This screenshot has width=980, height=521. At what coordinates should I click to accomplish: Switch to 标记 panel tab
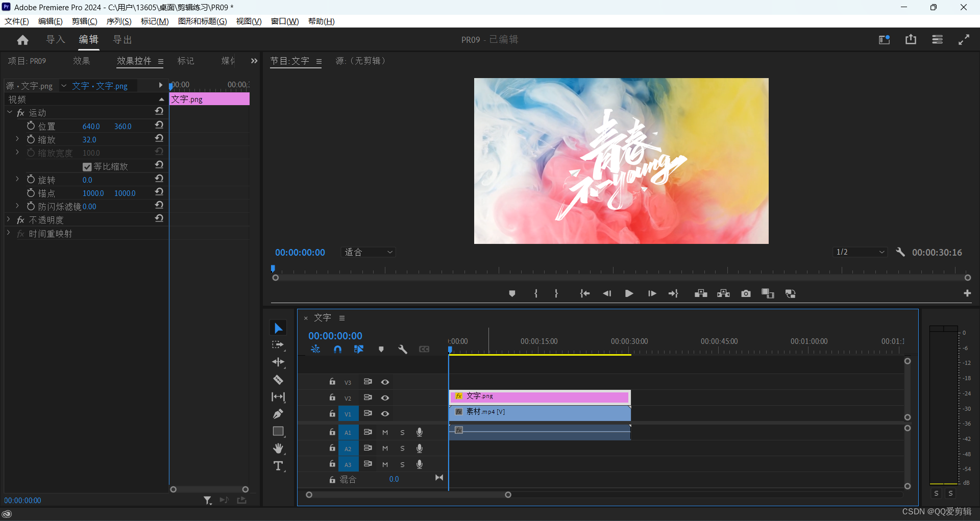(x=186, y=61)
